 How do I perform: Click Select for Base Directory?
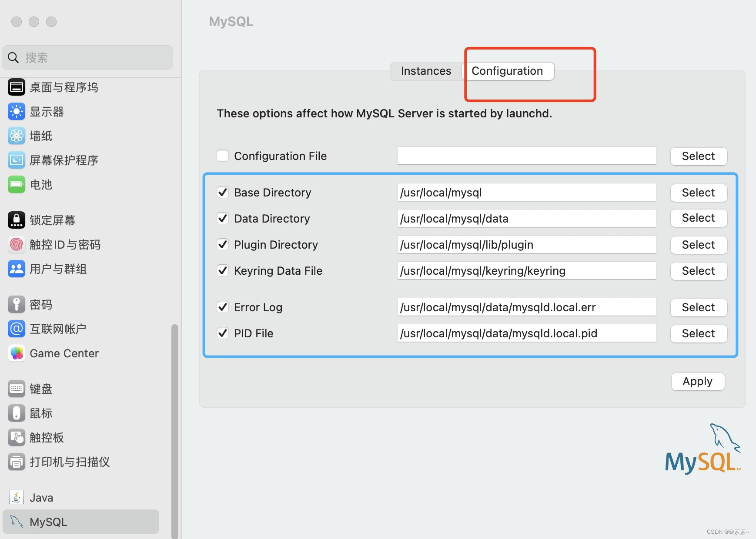[x=699, y=193]
